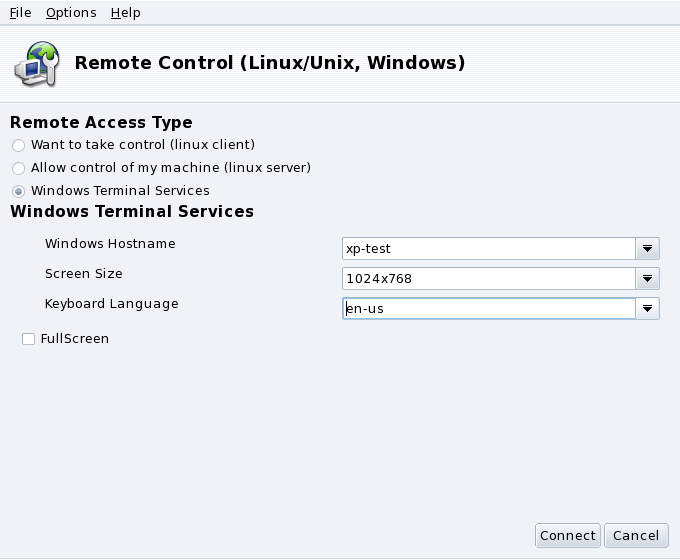Screen dimensions: 680x560
Task: Click the 'Screen Size' label
Action: [84, 274]
